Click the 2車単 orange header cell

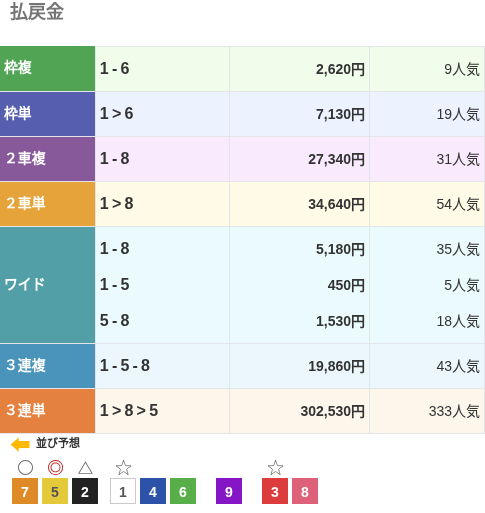coord(47,204)
